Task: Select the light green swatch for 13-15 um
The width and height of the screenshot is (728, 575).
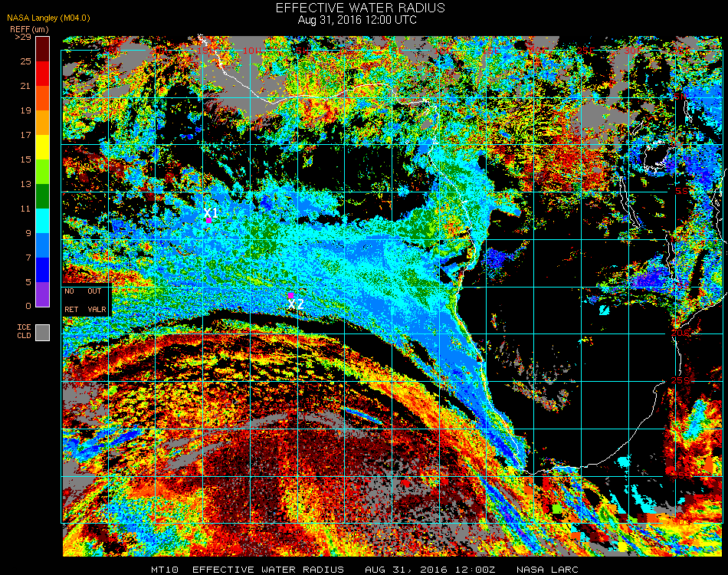Action: [x=42, y=172]
